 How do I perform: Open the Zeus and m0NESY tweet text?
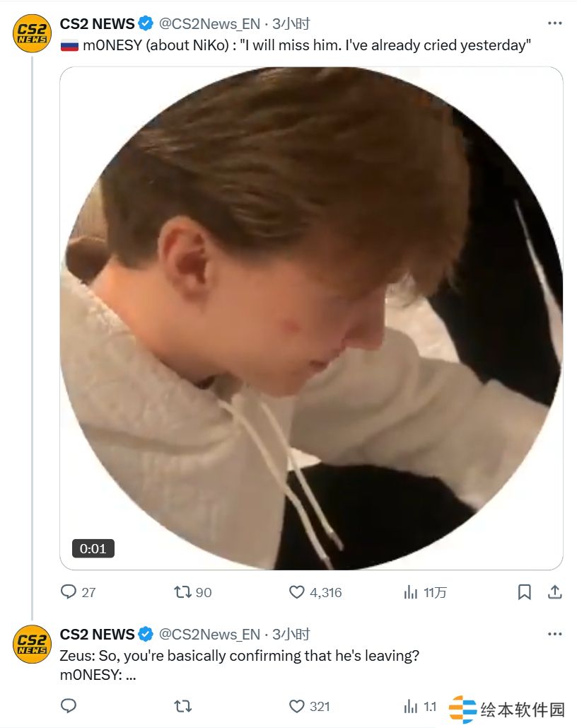pos(240,665)
